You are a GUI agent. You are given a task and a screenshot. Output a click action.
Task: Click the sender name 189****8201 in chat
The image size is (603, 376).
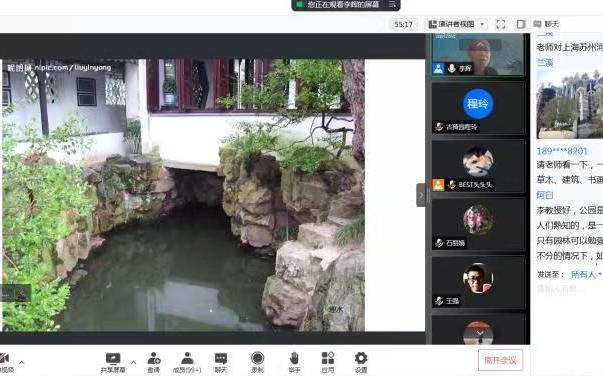pos(562,151)
